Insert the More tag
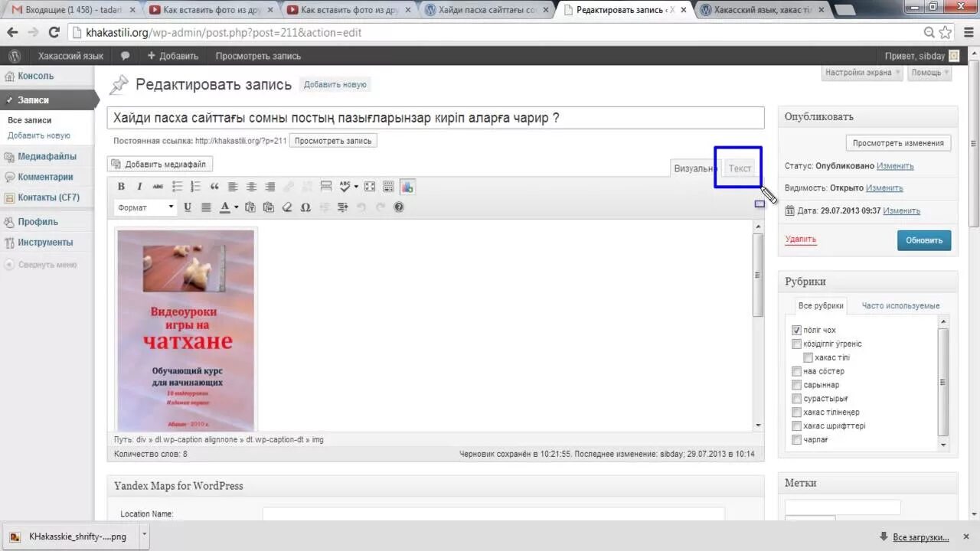This screenshot has height=551, width=980. pyautogui.click(x=326, y=187)
